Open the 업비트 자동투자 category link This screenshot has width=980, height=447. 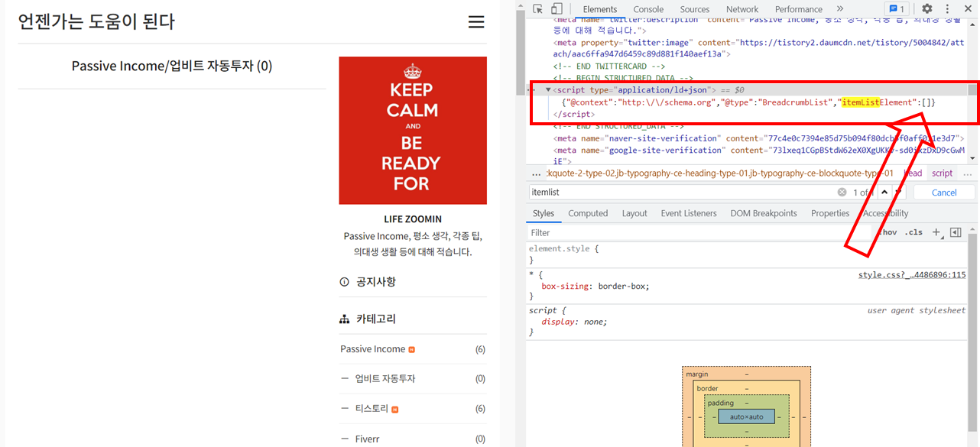(385, 379)
